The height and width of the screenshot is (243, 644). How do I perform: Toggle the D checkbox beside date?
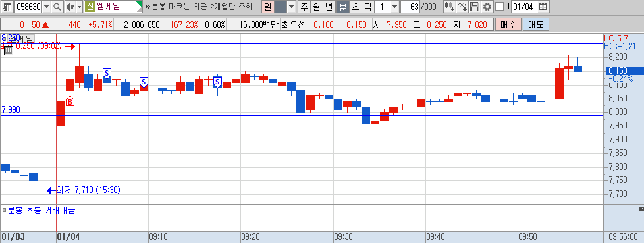pyautogui.click(x=499, y=7)
